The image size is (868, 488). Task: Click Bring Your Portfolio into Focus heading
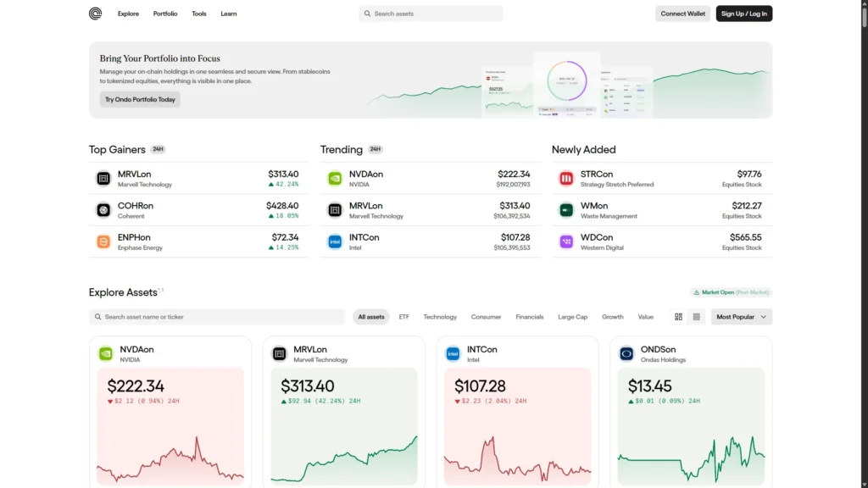[x=160, y=58]
